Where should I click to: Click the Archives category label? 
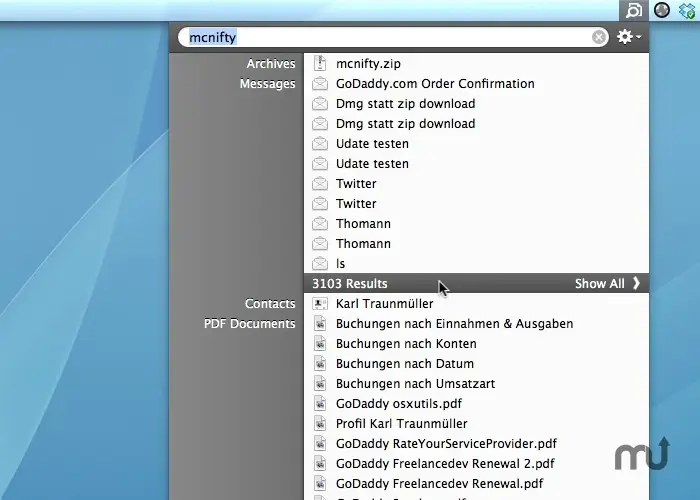pyautogui.click(x=271, y=64)
